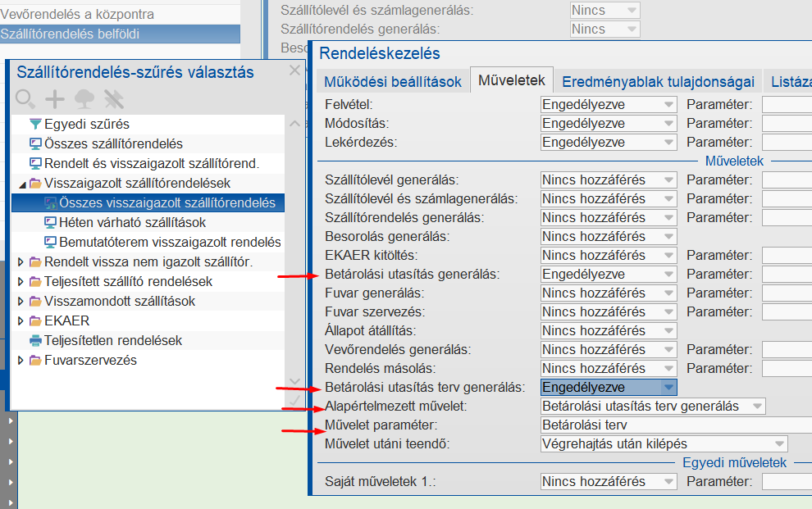Click scroll up arrow in filter list
The image size is (812, 509).
point(294,124)
